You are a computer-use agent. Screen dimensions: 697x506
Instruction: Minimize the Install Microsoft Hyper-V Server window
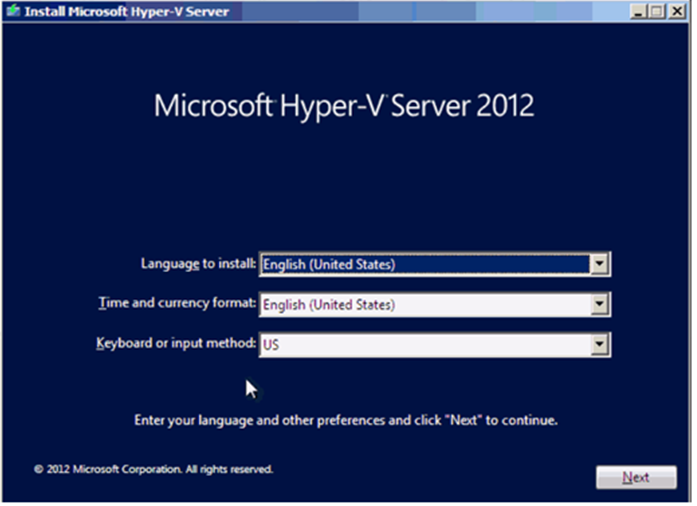pyautogui.click(x=638, y=11)
